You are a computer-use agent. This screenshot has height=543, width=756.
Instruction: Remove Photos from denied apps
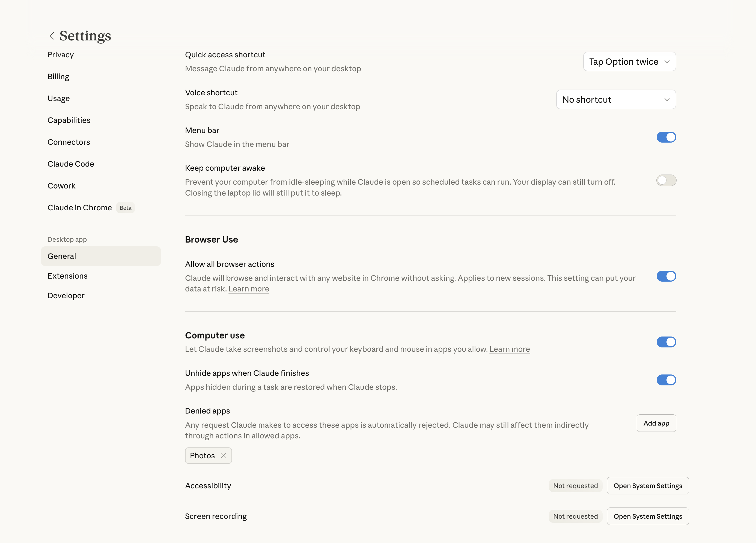223,456
